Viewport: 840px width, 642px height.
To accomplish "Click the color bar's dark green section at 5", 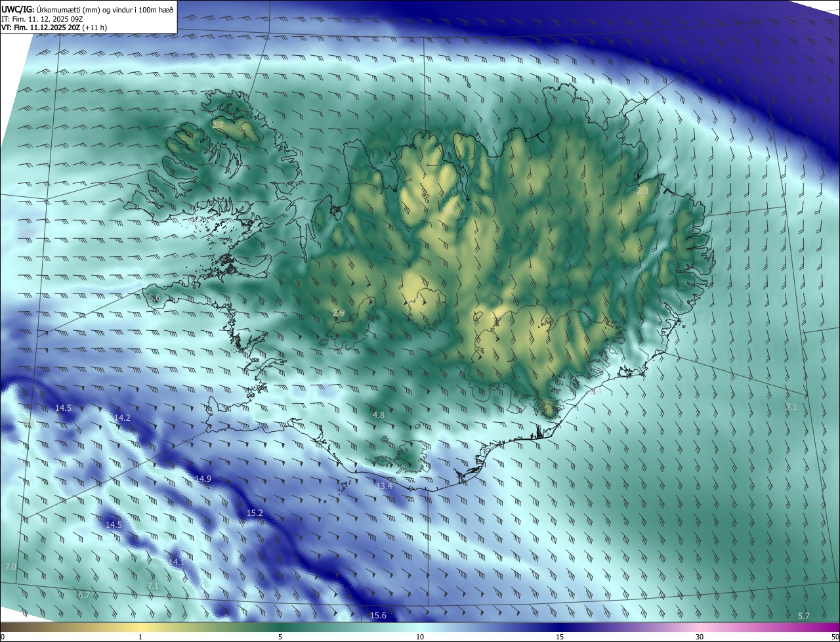I will [x=280, y=628].
